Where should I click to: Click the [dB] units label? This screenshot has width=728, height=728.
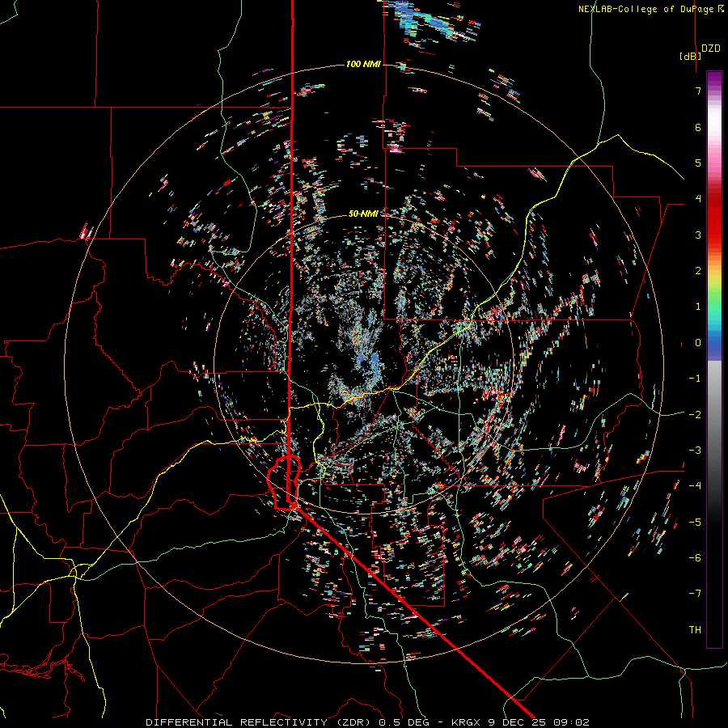[691, 56]
